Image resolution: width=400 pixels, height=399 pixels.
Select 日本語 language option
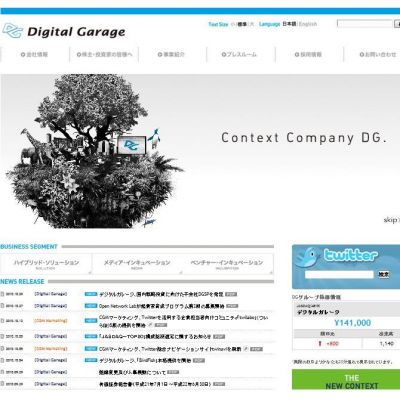pyautogui.click(x=289, y=24)
